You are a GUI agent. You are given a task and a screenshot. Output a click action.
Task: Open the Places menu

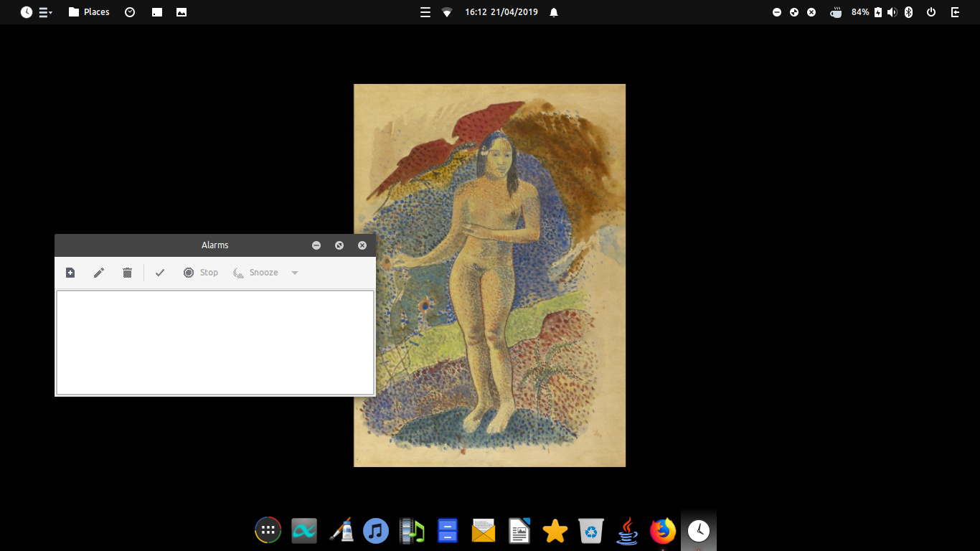pyautogui.click(x=88, y=12)
